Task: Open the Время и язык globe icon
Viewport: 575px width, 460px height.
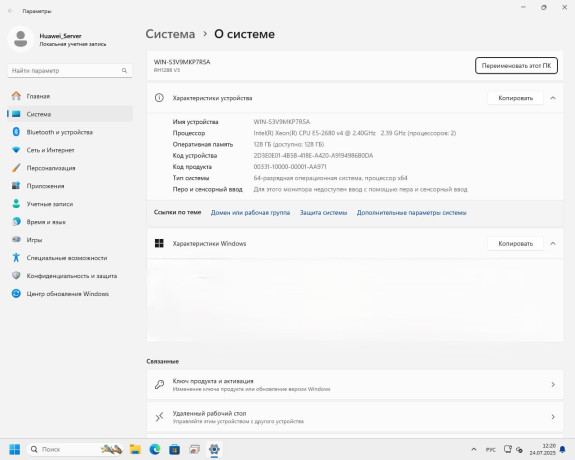Action: (x=16, y=222)
